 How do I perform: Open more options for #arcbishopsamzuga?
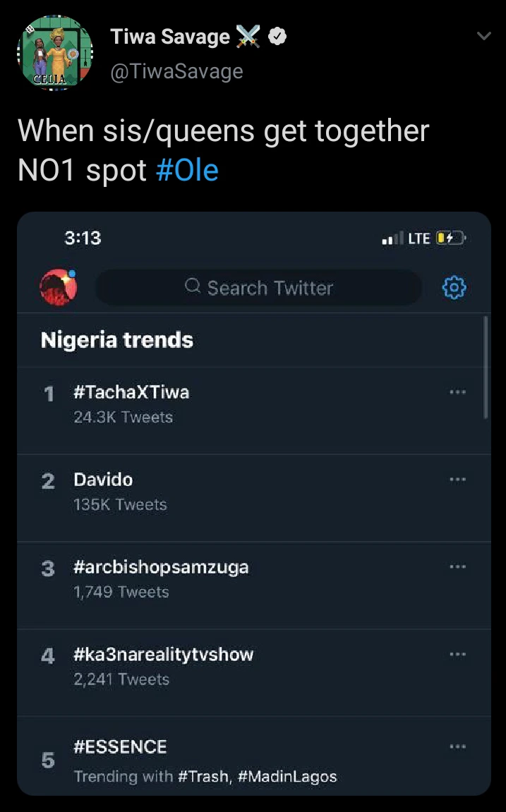[x=457, y=566]
